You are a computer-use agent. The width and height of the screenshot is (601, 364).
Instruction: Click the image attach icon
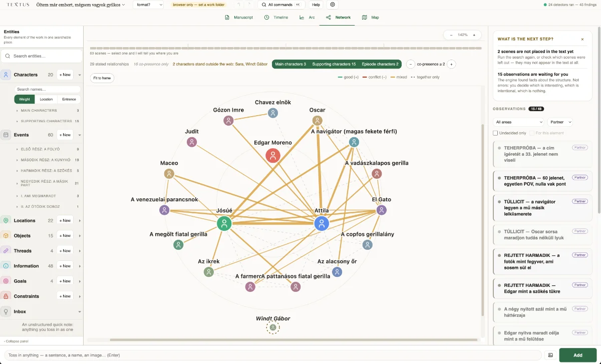coord(550,355)
